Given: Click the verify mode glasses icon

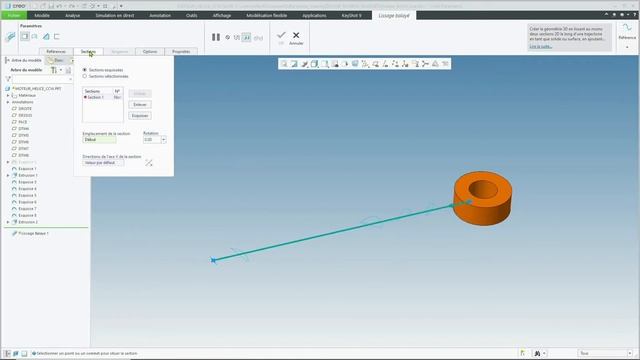Looking at the screenshot, I should click(258, 38).
